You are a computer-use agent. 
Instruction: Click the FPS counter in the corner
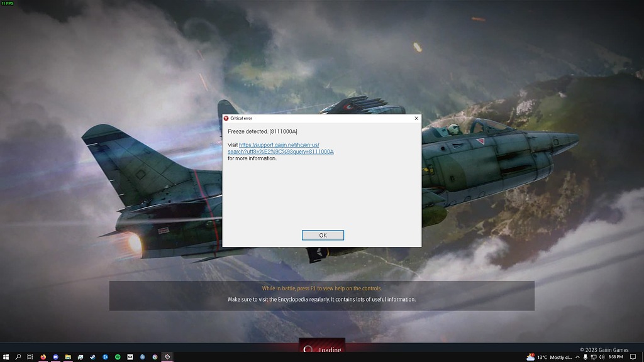(7, 3)
